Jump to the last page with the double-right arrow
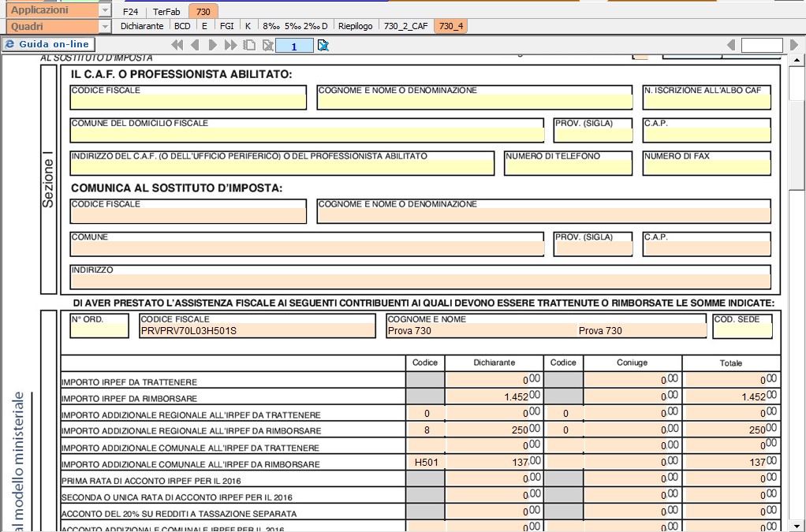Image resolution: width=806 pixels, height=532 pixels. pyautogui.click(x=231, y=45)
